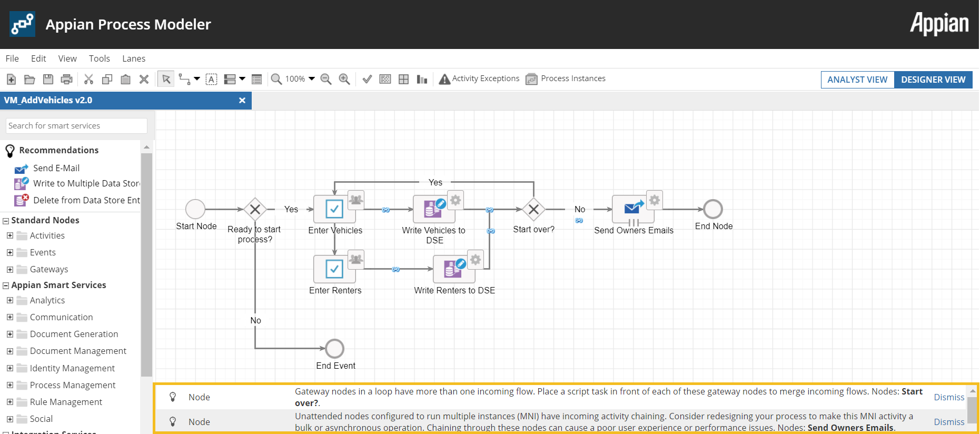980x434 pixels.
Task: Open the View menu
Action: tap(67, 58)
